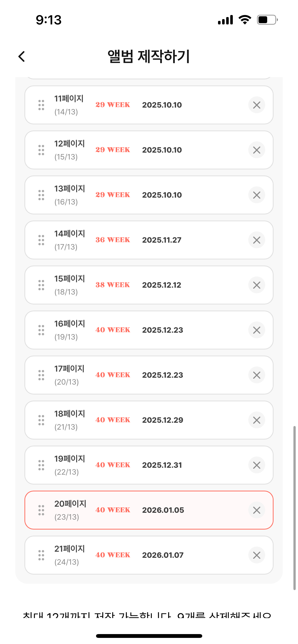Delete the 14페이지 row dated 2025.11.27

point(256,240)
